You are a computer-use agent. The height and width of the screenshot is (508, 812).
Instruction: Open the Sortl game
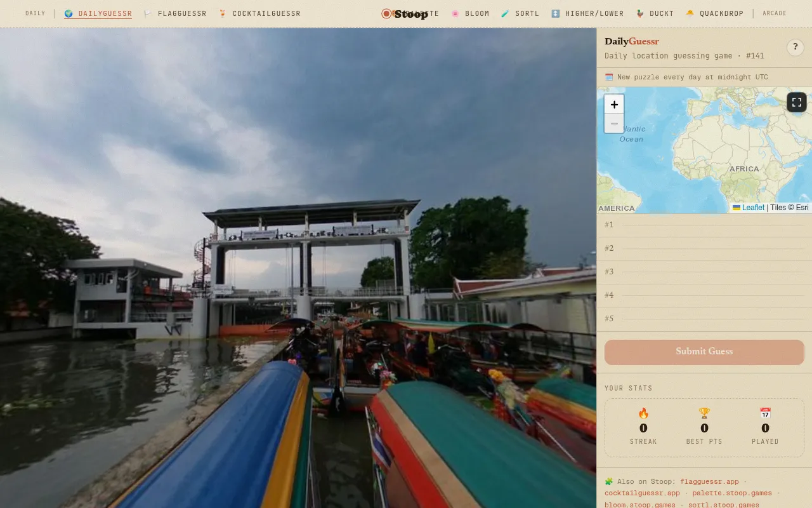pyautogui.click(x=520, y=13)
